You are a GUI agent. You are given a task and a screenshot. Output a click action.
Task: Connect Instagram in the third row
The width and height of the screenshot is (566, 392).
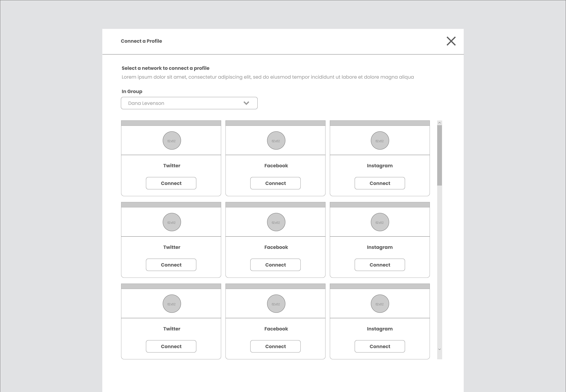pyautogui.click(x=380, y=346)
